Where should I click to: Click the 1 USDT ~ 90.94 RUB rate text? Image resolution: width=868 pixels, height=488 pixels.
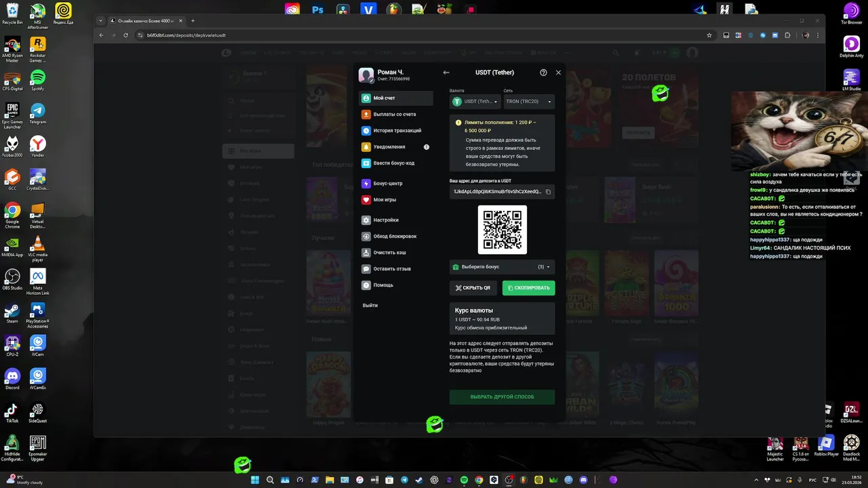pos(477,319)
